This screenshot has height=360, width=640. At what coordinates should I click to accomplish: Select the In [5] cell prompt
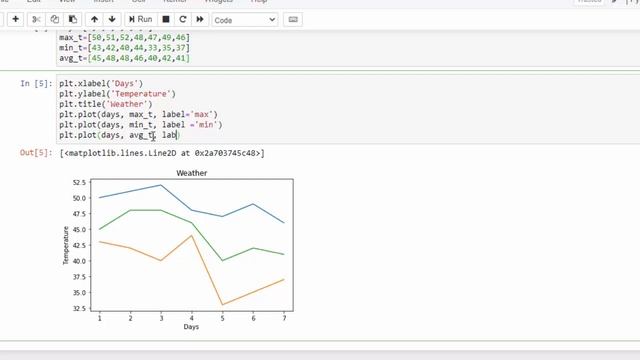pyautogui.click(x=36, y=83)
